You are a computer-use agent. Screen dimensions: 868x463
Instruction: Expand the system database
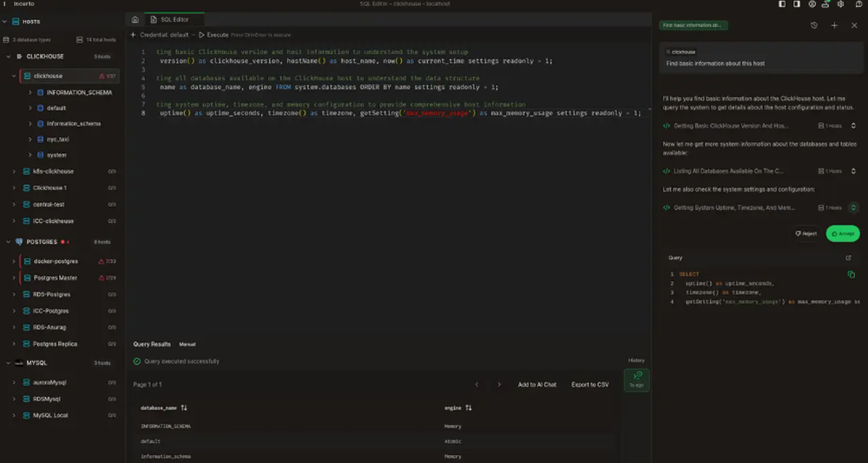click(x=30, y=155)
